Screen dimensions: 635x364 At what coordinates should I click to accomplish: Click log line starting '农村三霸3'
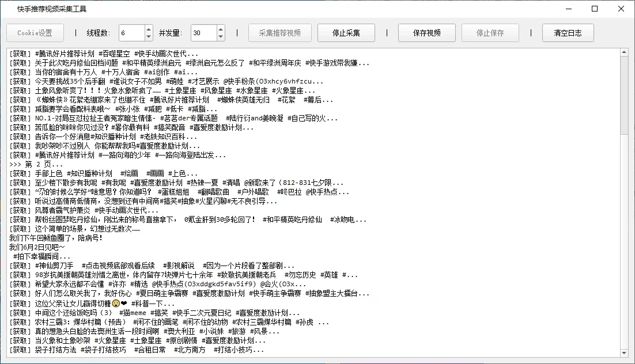pos(169,323)
